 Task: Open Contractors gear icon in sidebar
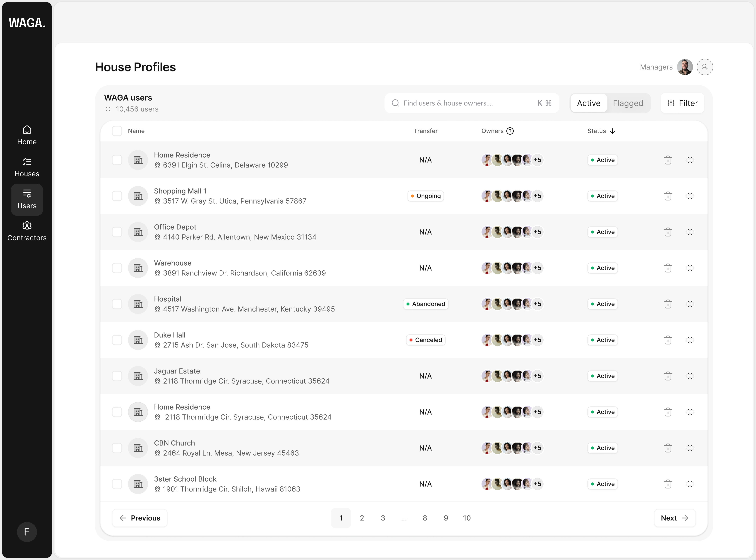[x=27, y=226]
